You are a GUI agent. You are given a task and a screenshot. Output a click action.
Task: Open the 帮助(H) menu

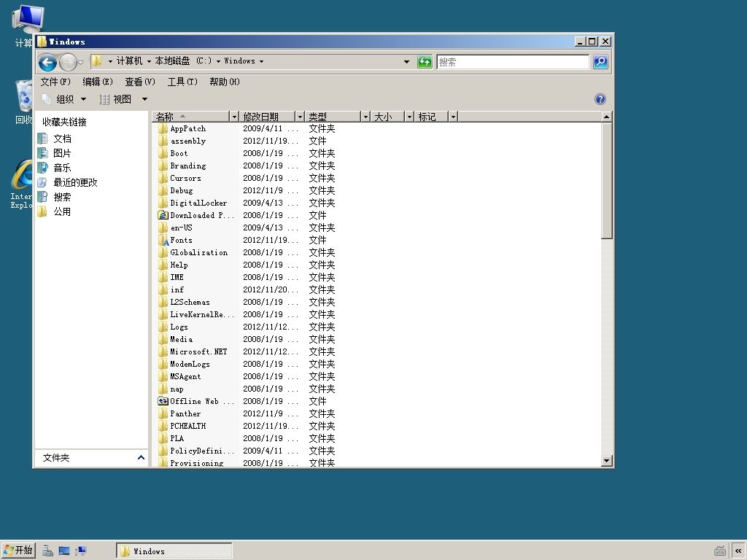tap(225, 82)
